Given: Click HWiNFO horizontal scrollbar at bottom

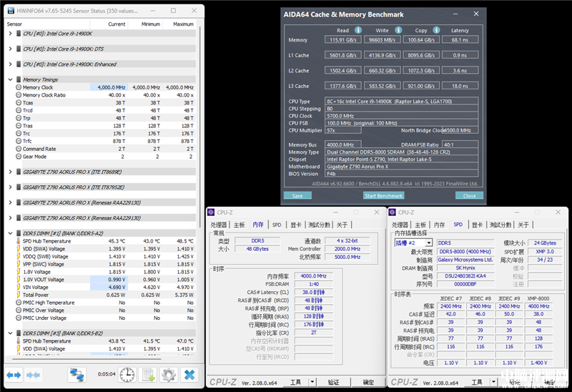Looking at the screenshot, I should (x=87, y=359).
